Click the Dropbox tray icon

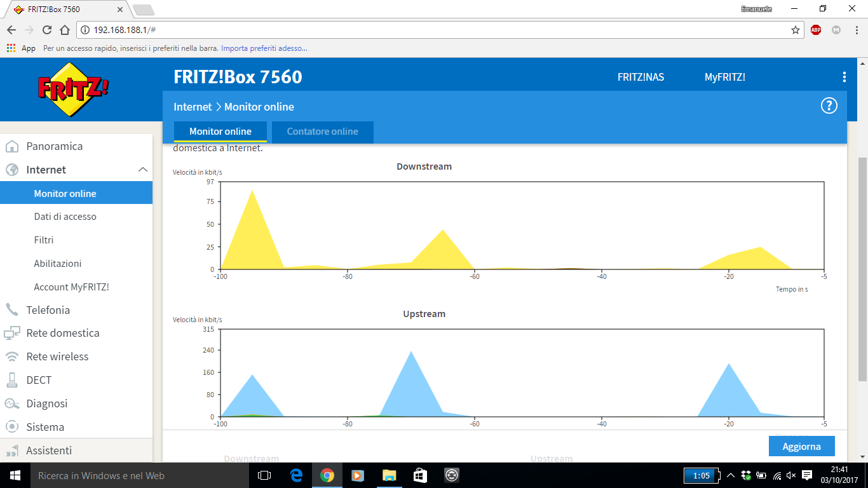(x=746, y=475)
